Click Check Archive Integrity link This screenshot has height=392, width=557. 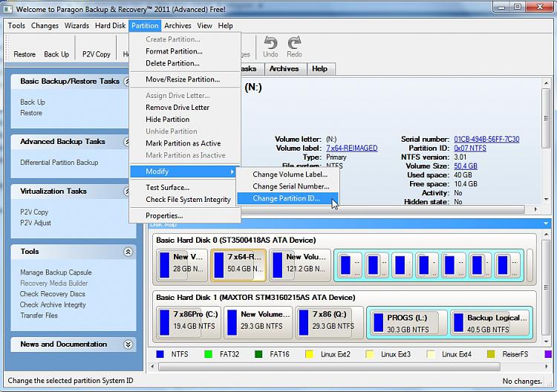point(53,305)
